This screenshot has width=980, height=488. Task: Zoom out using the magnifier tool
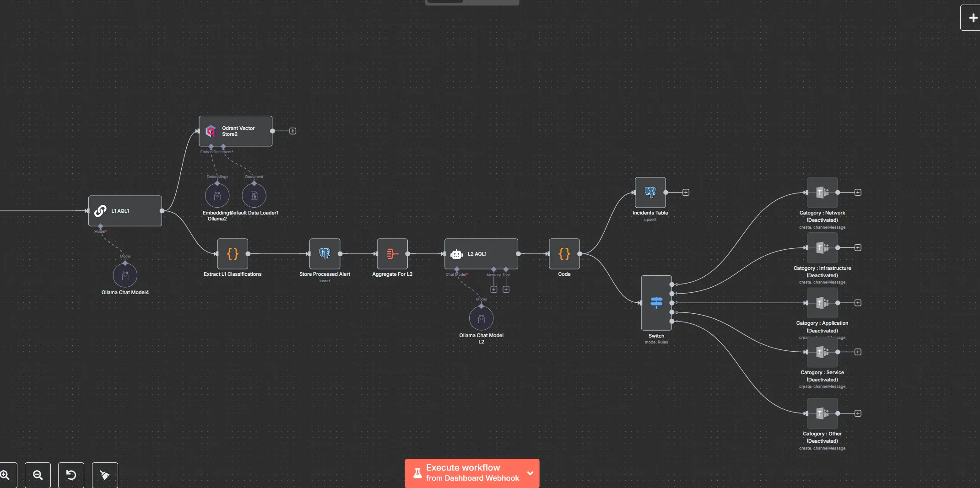[x=38, y=475]
